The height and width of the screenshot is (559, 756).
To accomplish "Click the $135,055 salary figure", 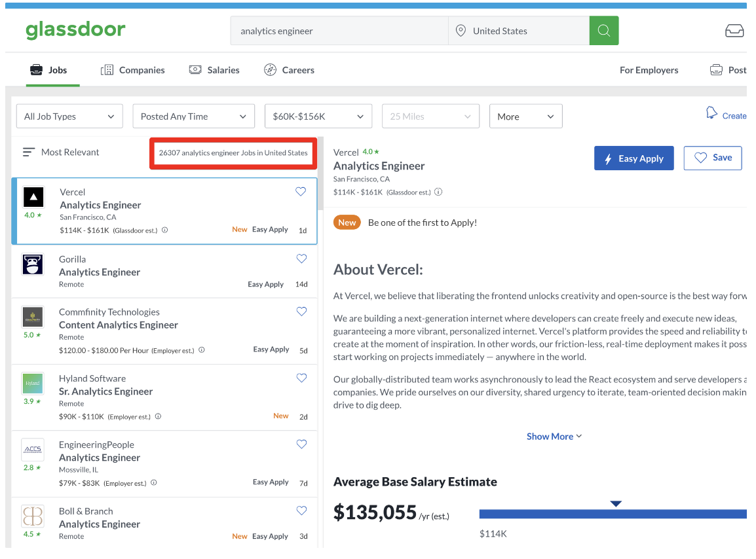I will click(375, 513).
